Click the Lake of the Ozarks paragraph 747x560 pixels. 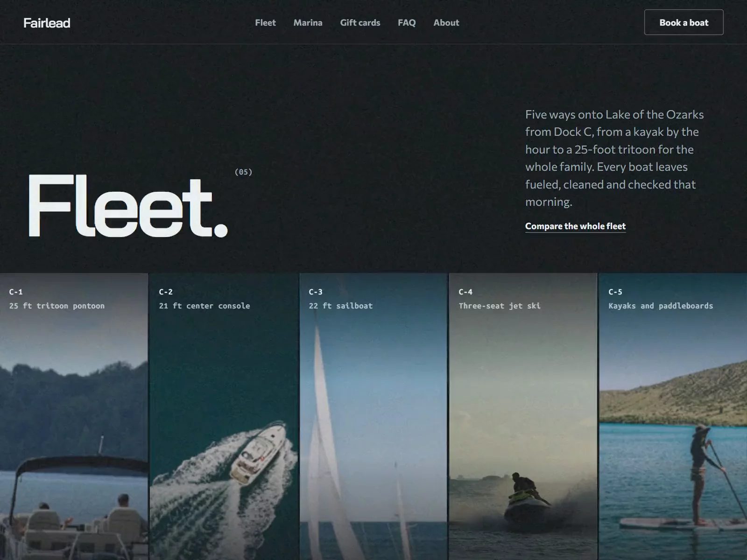pos(614,158)
